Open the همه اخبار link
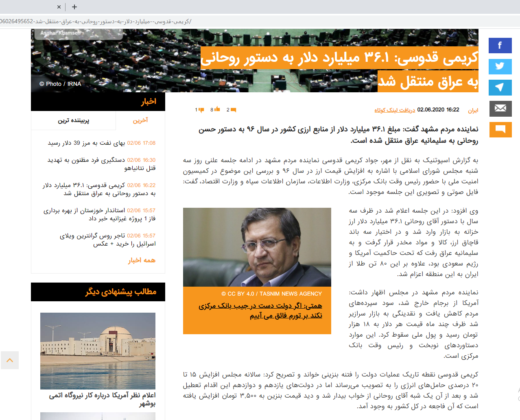Image resolution: width=520 pixels, height=420 pixels. click(x=142, y=260)
